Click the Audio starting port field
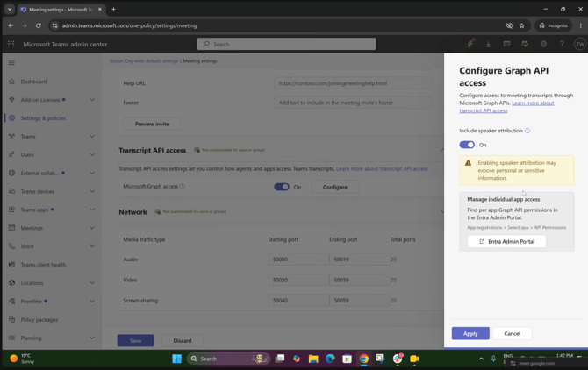Screen dimensions: 588x370 (298, 260)
